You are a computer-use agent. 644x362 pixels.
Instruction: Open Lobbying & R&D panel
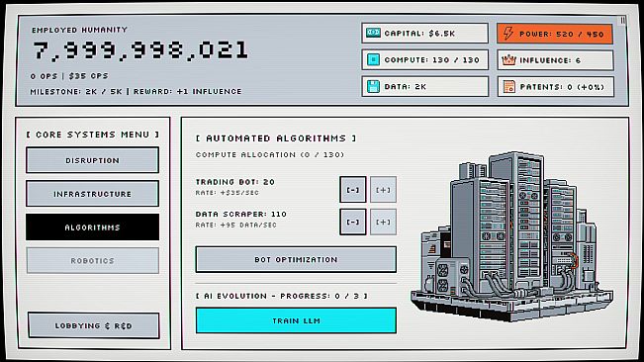94,325
